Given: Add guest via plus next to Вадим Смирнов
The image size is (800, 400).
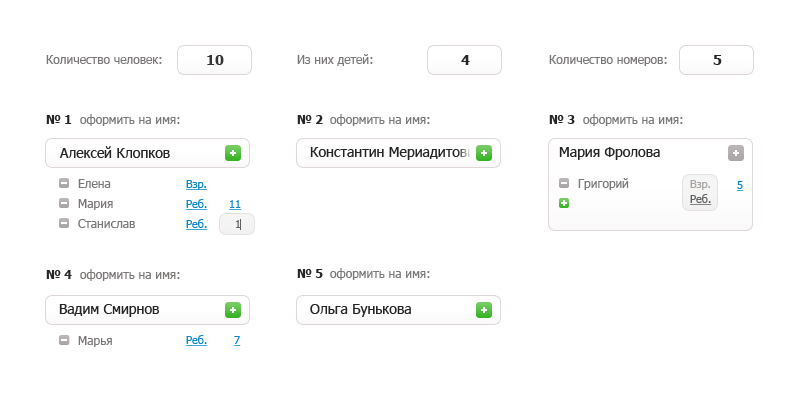Looking at the screenshot, I should [233, 310].
